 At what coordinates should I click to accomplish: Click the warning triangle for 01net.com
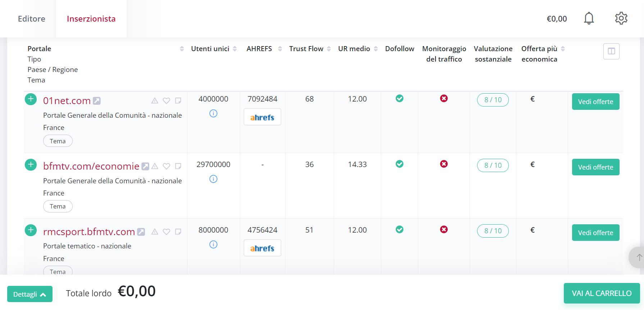coord(155,101)
